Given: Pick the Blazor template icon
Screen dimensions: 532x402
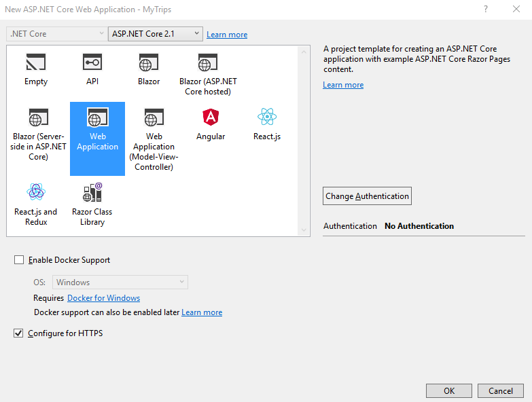Looking at the screenshot, I should point(149,62).
